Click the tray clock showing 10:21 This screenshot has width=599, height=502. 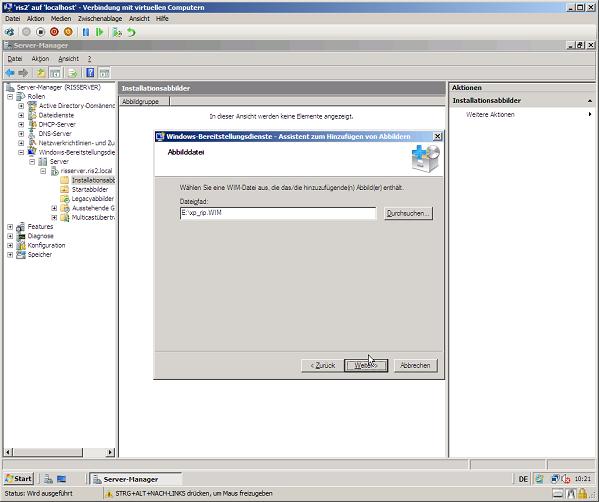583,479
